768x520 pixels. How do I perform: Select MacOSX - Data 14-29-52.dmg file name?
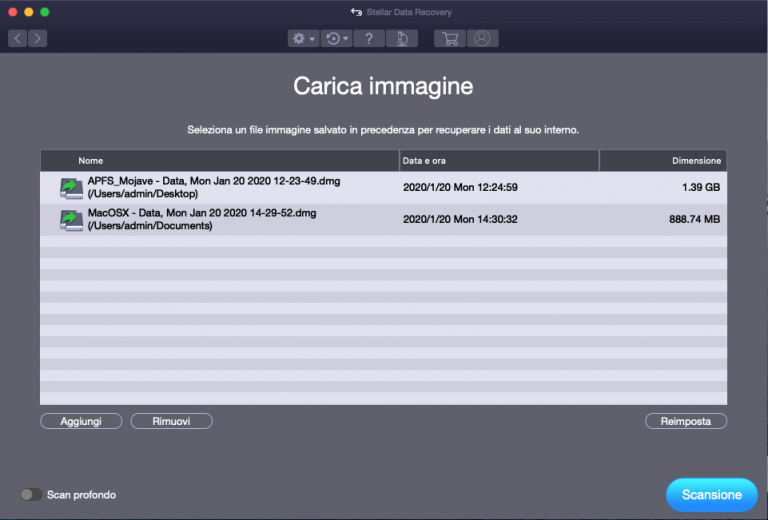click(x=202, y=213)
